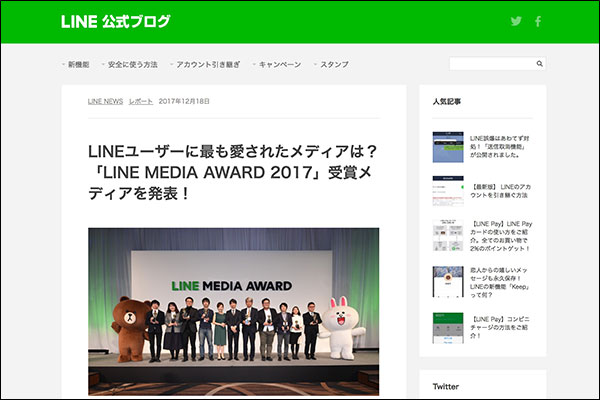
Task: Expand the 安全に使う方法 menu arrow
Action: coord(102,64)
